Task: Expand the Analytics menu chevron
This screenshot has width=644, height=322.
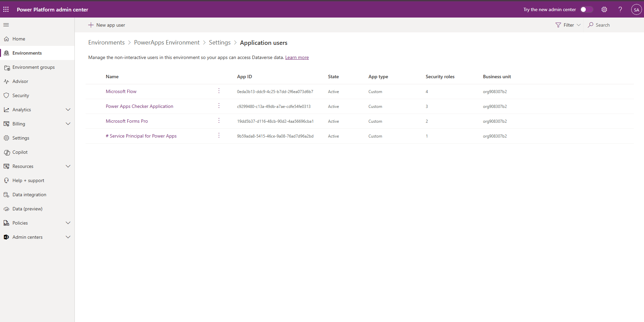Action: (68, 110)
